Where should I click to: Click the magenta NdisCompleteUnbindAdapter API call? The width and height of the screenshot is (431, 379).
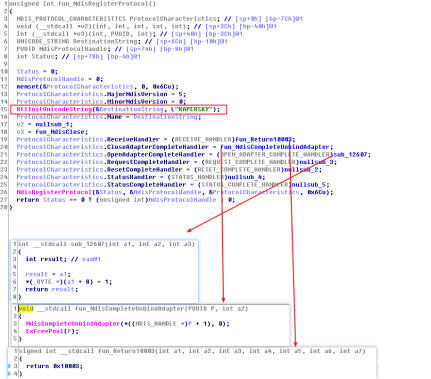[73, 324]
